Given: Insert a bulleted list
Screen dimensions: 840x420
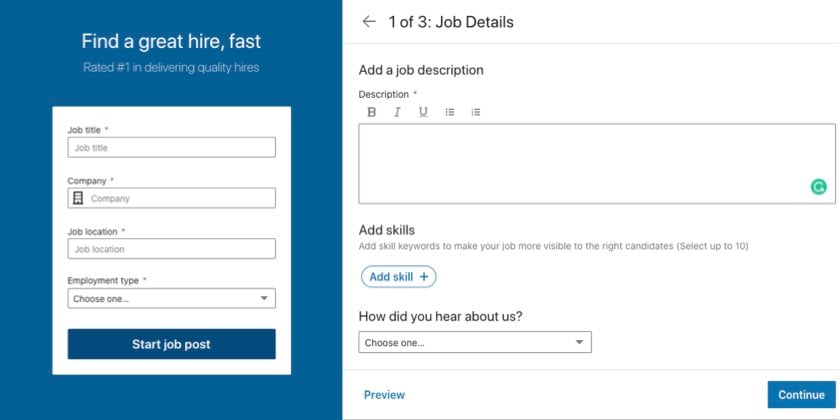Looking at the screenshot, I should [450, 112].
